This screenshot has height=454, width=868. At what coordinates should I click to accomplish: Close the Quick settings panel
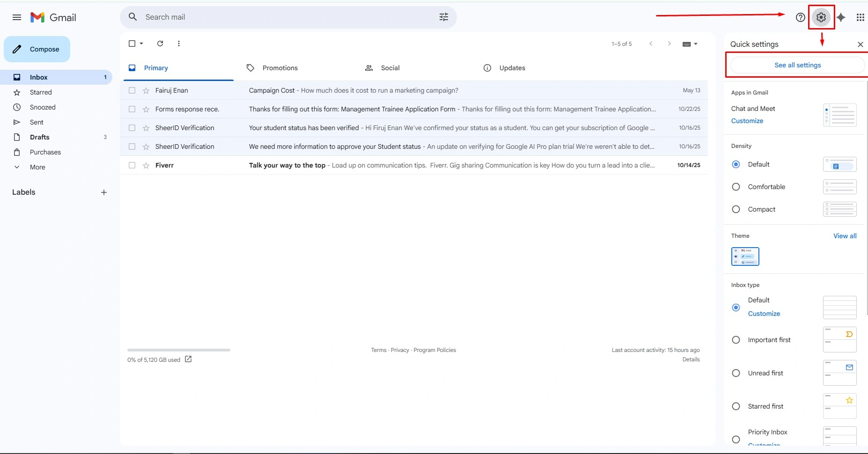click(x=861, y=44)
